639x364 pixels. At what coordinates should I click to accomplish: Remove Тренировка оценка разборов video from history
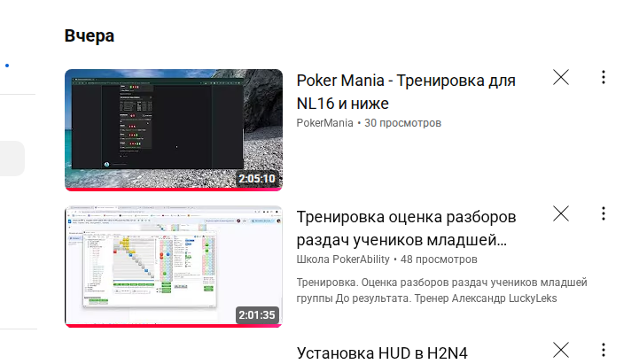tap(561, 213)
